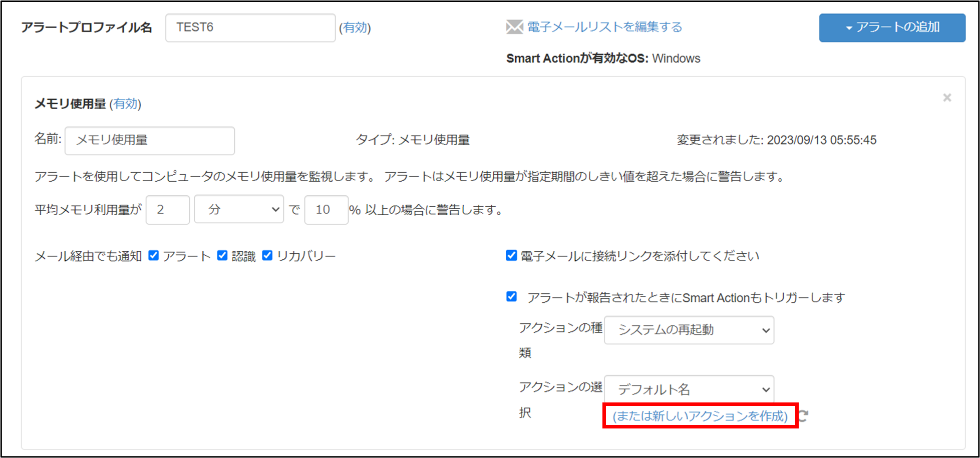Click the duration field showing 2
This screenshot has height=458, width=980.
[168, 209]
